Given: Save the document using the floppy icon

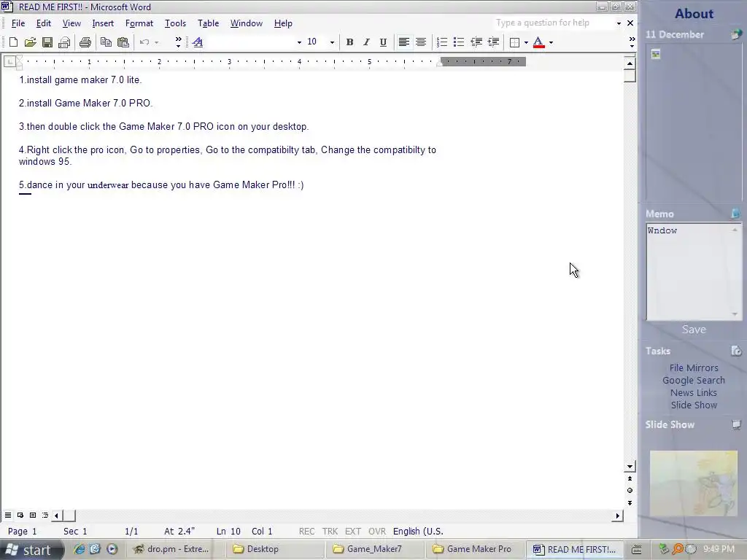Looking at the screenshot, I should point(47,42).
